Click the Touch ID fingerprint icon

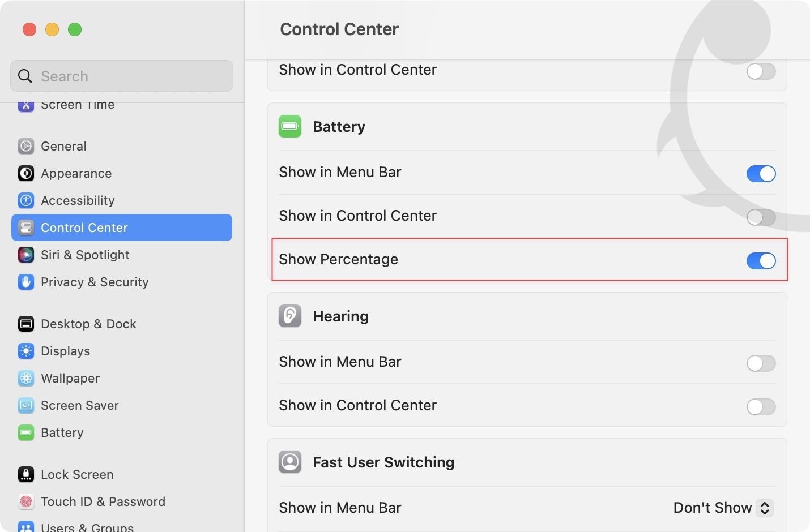[26, 501]
